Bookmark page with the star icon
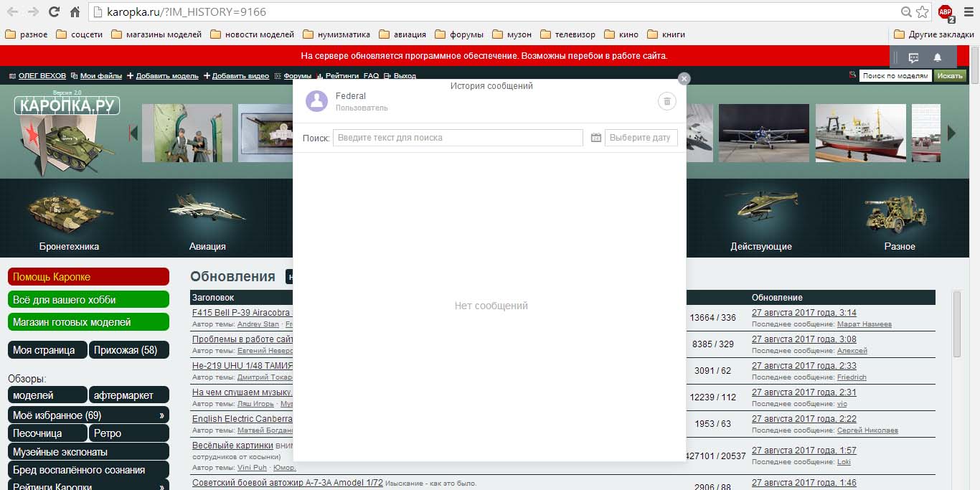The image size is (980, 490). (x=922, y=12)
